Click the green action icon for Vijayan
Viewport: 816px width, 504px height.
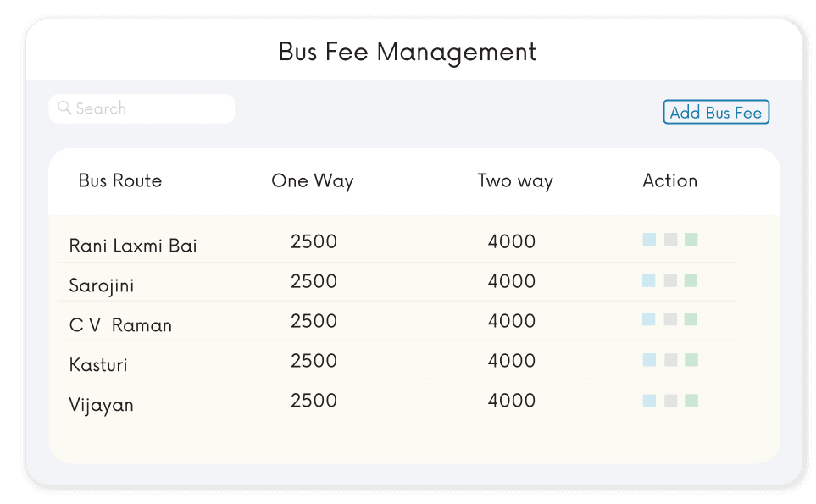(x=691, y=401)
